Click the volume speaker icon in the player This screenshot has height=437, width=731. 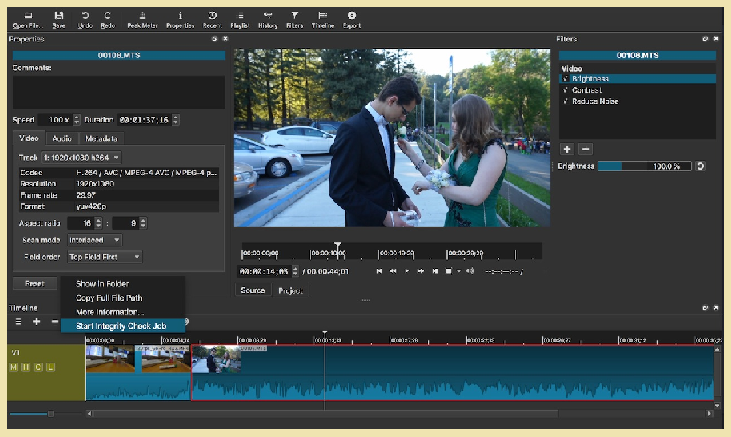pyautogui.click(x=470, y=271)
